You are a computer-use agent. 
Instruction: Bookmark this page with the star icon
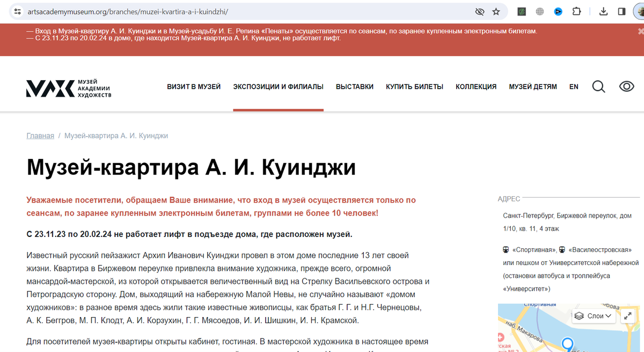[x=496, y=11]
